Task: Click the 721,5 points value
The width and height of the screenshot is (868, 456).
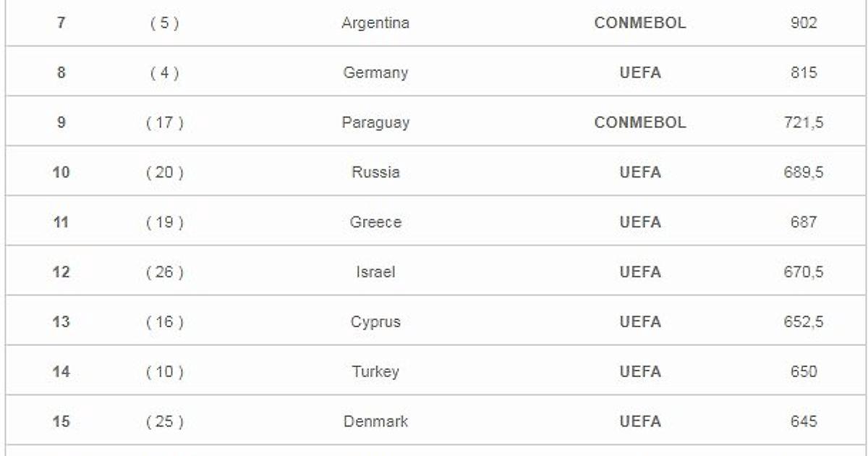Action: (804, 123)
